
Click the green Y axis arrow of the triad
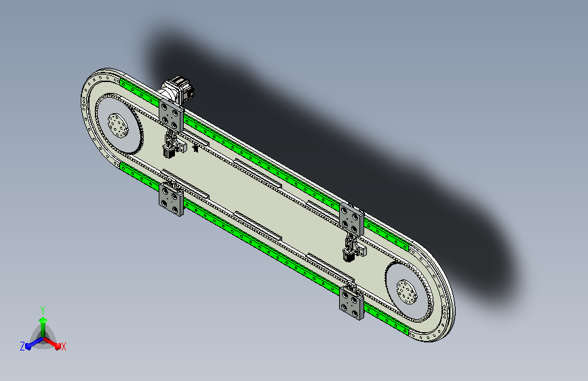coord(43,326)
